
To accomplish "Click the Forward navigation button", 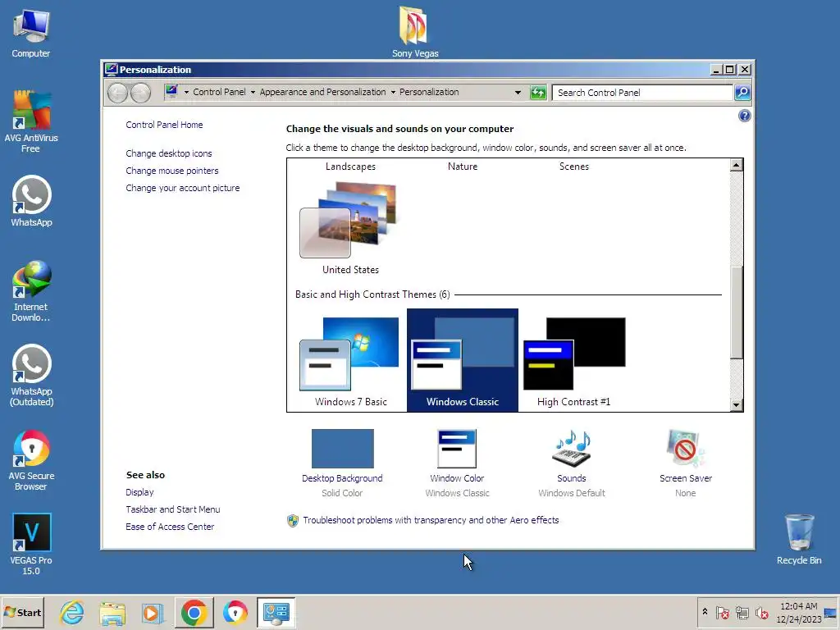I will click(x=140, y=93).
